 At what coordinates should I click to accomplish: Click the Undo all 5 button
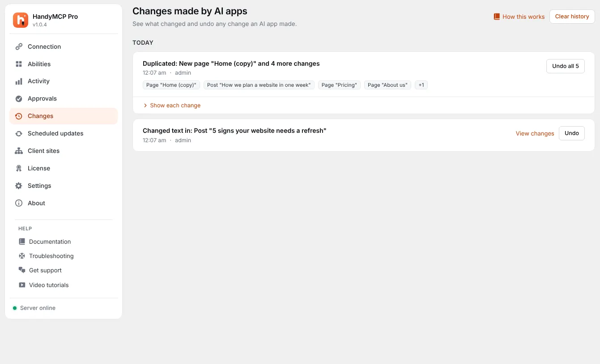[565, 66]
